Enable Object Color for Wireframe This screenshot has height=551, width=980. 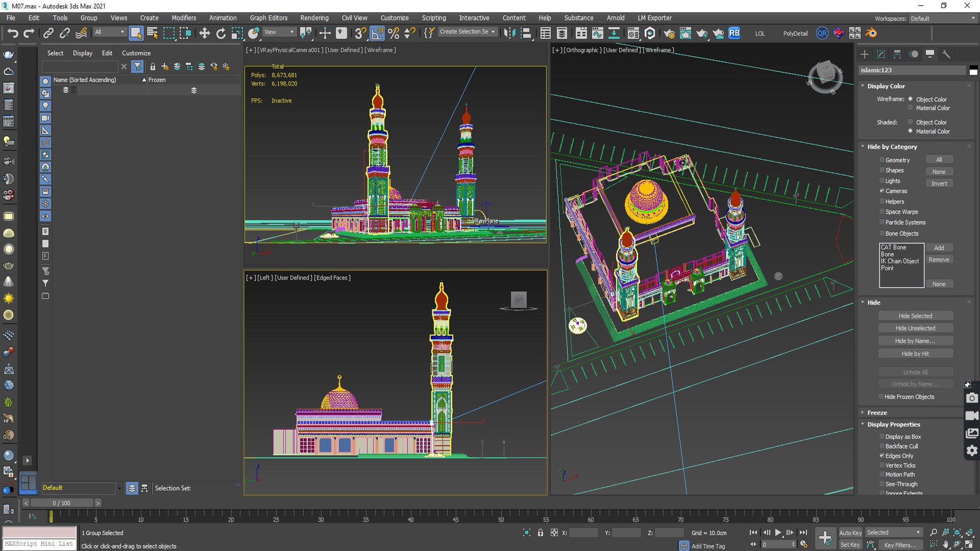[910, 99]
